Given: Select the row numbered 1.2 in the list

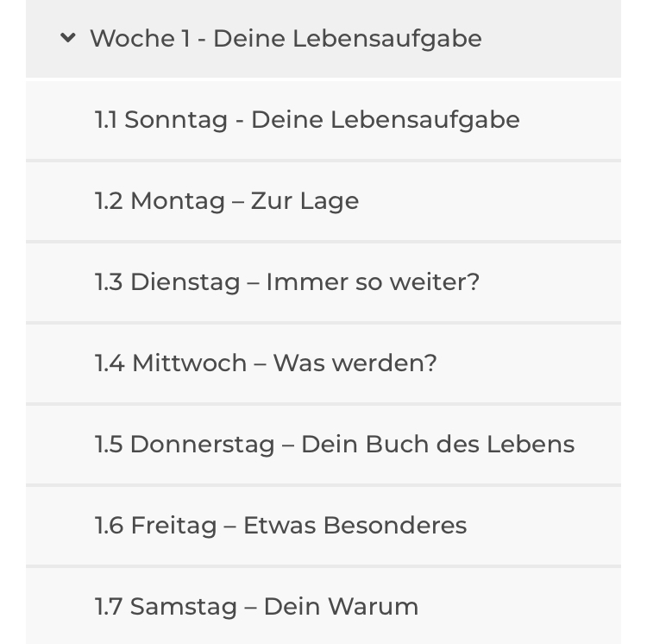Looking at the screenshot, I should pos(323,201).
